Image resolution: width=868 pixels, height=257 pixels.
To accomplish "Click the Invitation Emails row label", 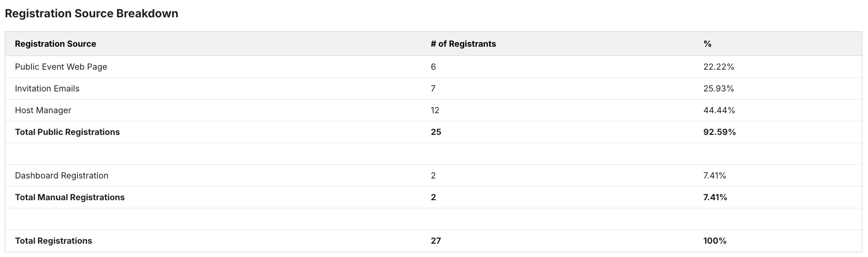I will click(47, 89).
